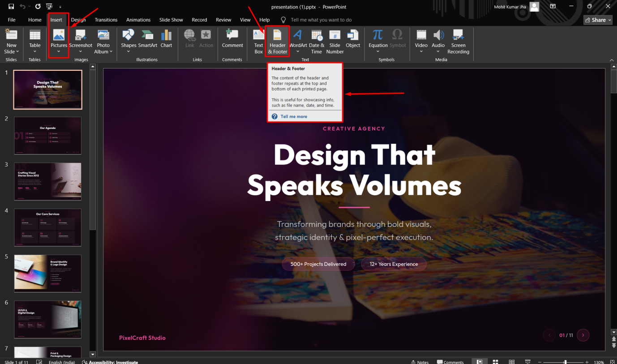Click the Pictures icon in Images group
Screen dimensions: 617x364
point(59,35)
